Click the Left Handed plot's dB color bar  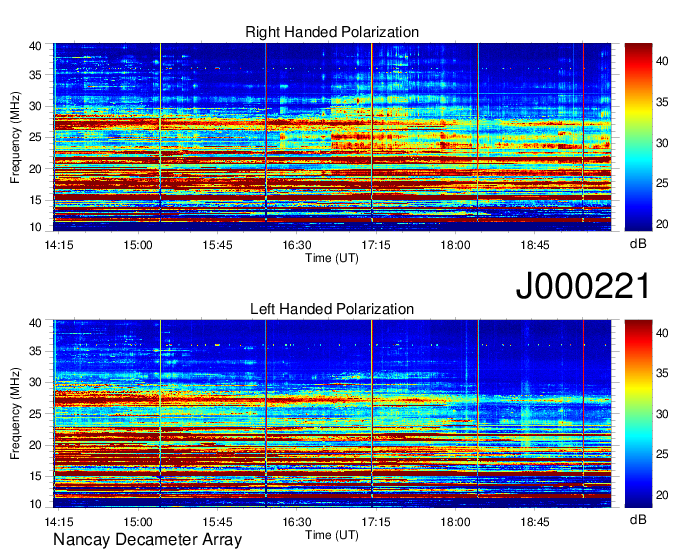(638, 414)
